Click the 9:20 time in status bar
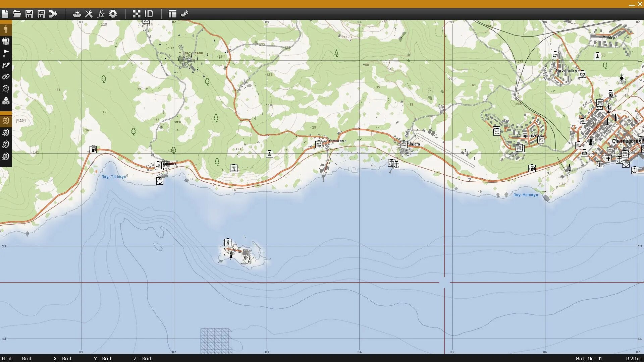 pos(633,359)
